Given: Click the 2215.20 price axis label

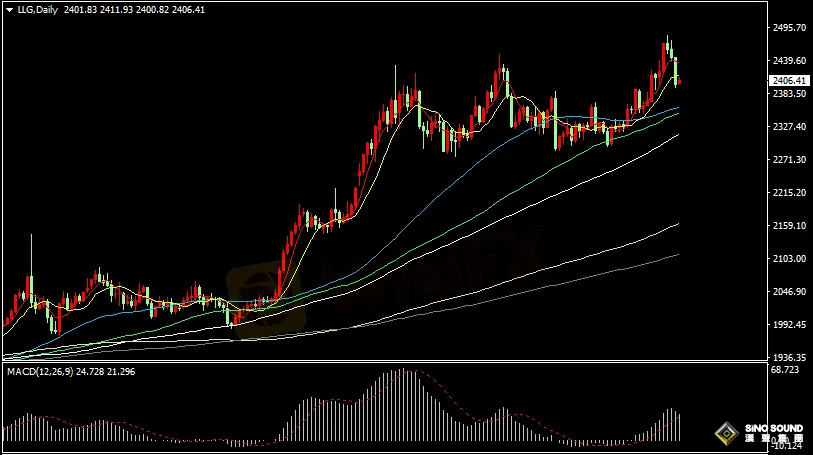Looking at the screenshot, I should pos(788,193).
